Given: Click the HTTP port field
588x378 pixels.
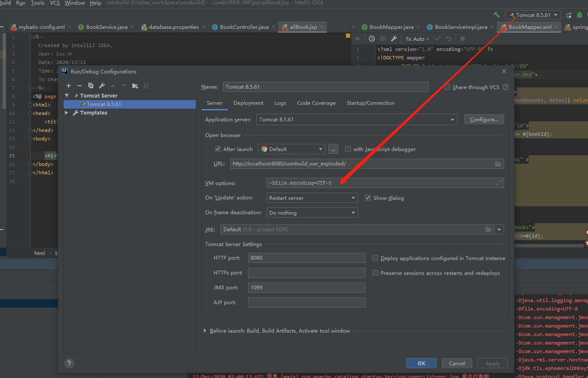Looking at the screenshot, I should pyautogui.click(x=307, y=258).
